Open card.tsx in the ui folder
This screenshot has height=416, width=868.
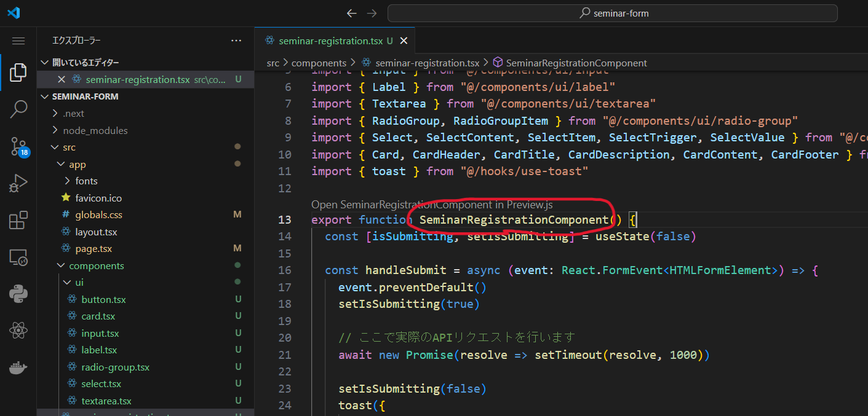pyautogui.click(x=145, y=316)
